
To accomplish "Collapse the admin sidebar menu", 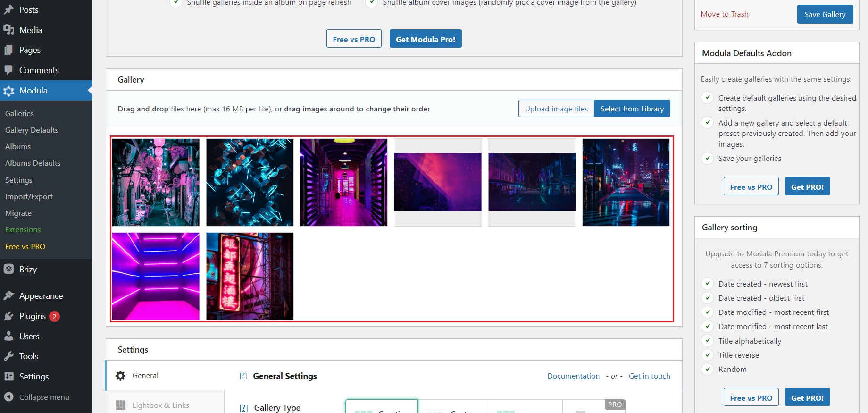I will click(37, 397).
